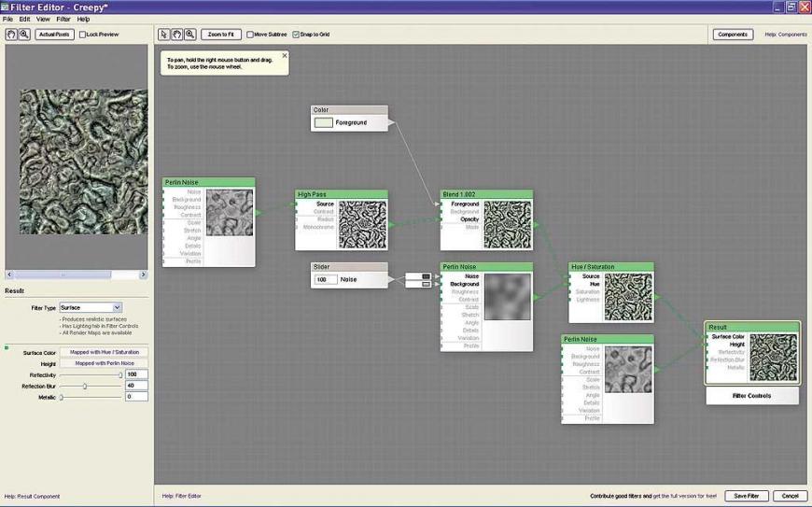Click the Slider component output arrow
The width and height of the screenshot is (812, 507).
[391, 280]
